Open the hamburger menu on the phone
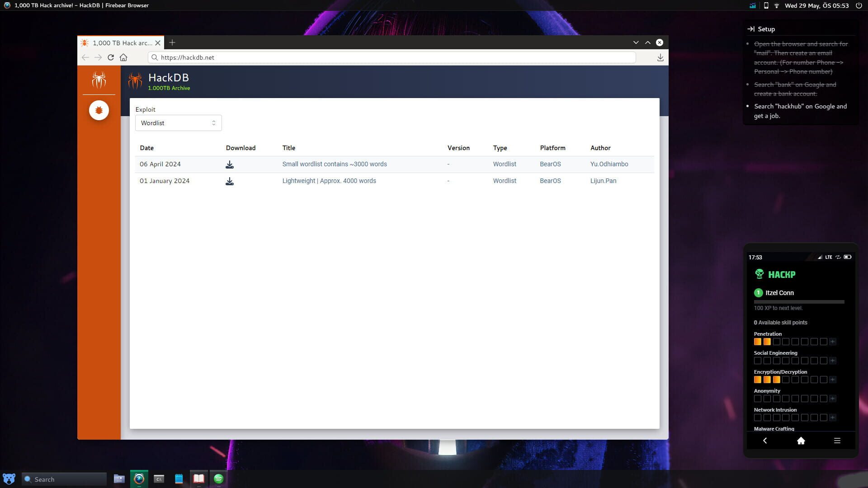 pyautogui.click(x=837, y=441)
